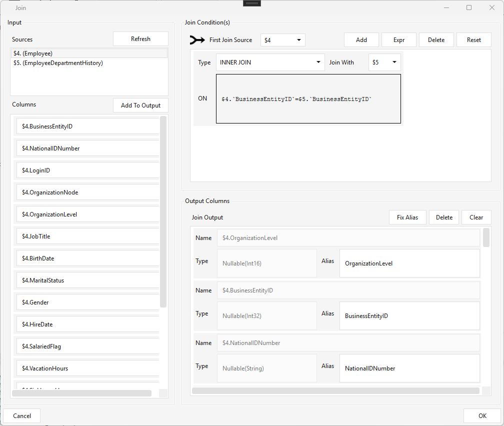Click the Nullable(String) type field
The width and height of the screenshot is (504, 426).
pos(267,368)
